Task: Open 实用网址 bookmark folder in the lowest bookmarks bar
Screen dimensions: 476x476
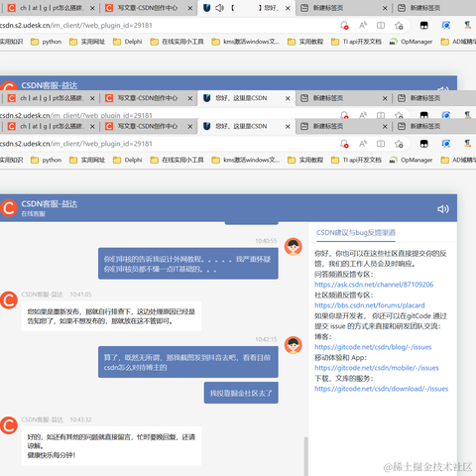Action: coord(87,160)
